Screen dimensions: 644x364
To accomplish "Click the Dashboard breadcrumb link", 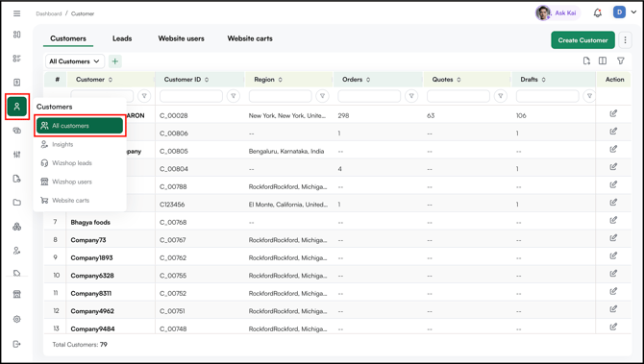I will (48, 13).
